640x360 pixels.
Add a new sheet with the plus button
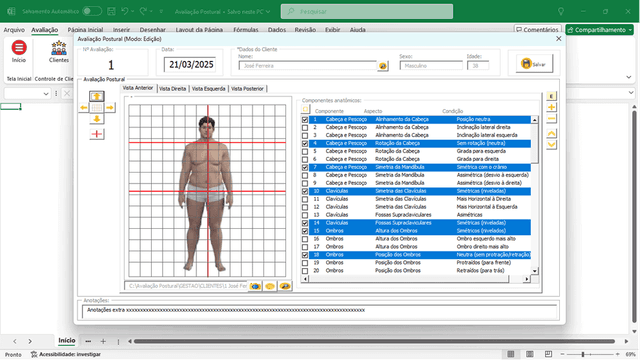point(103,341)
